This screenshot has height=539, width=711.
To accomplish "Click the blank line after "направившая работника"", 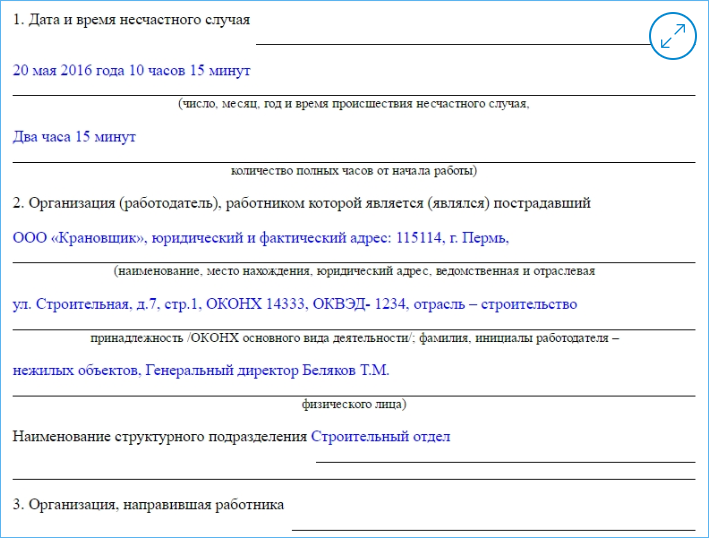I will click(493, 525).
